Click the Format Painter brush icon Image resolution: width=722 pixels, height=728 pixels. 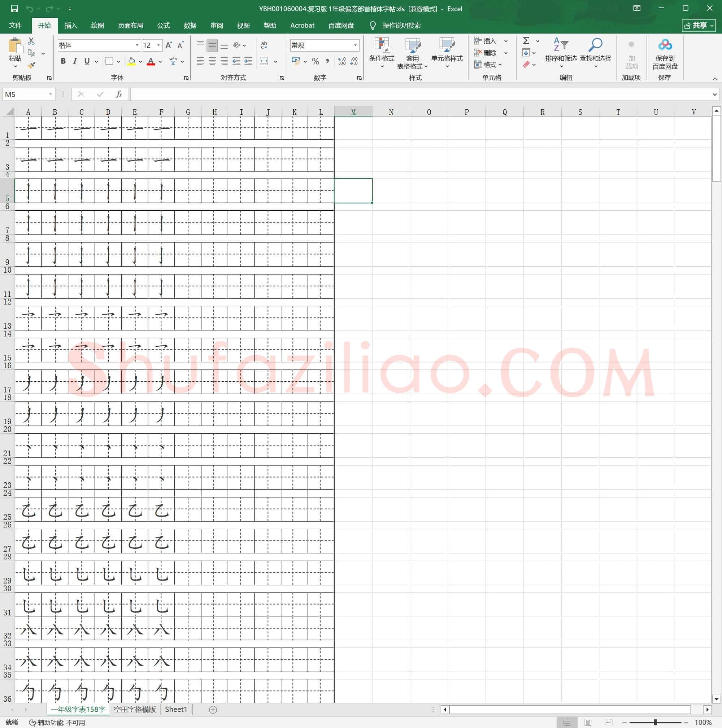click(32, 65)
